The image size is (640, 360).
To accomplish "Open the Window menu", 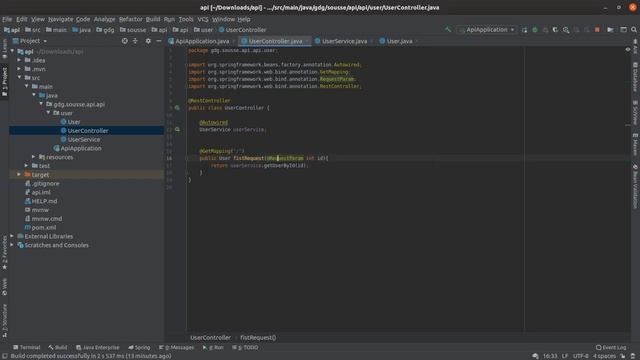I will (223, 19).
